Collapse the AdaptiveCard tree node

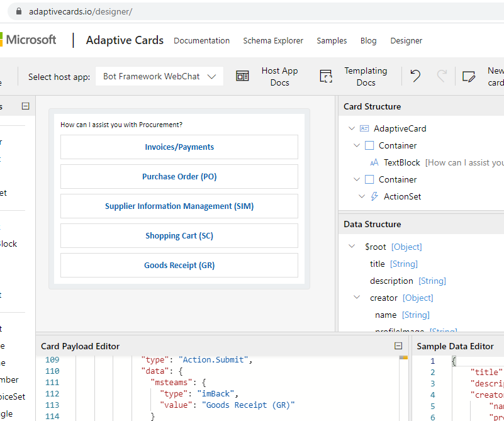tap(352, 128)
